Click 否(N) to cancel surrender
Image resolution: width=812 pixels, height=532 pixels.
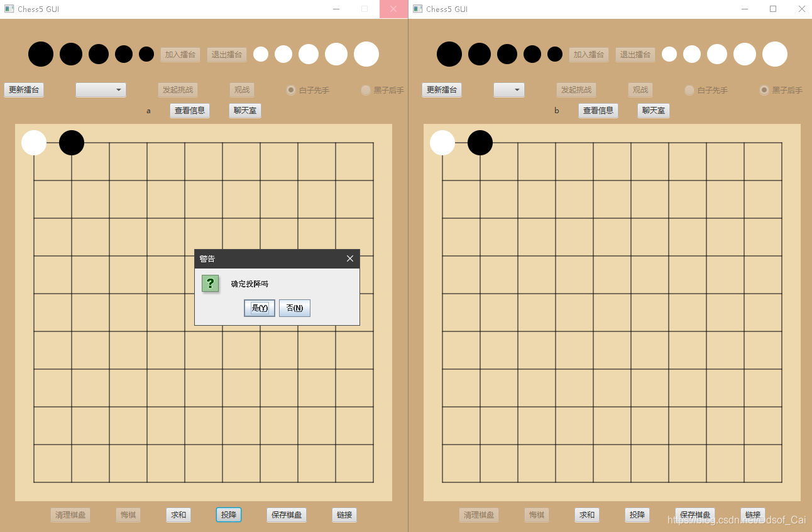point(295,308)
